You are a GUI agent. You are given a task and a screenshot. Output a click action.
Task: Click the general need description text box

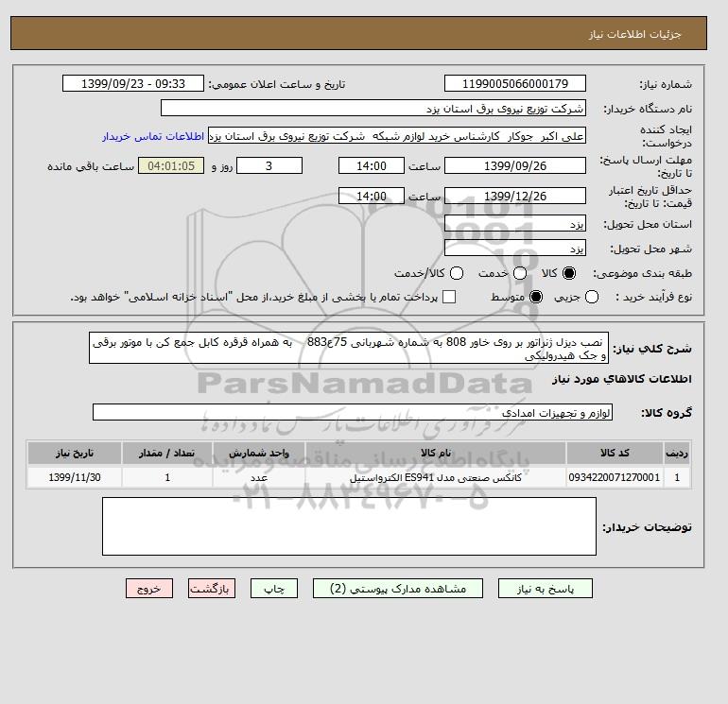coord(349,348)
